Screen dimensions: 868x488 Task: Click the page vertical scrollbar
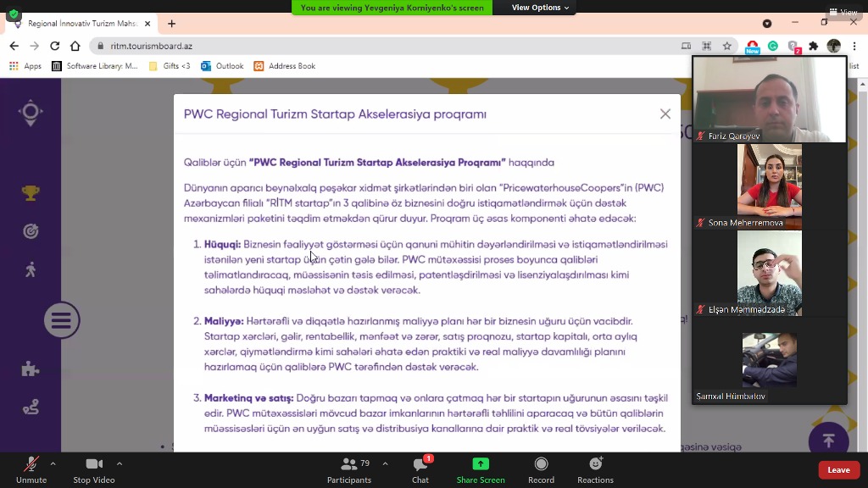(x=862, y=265)
